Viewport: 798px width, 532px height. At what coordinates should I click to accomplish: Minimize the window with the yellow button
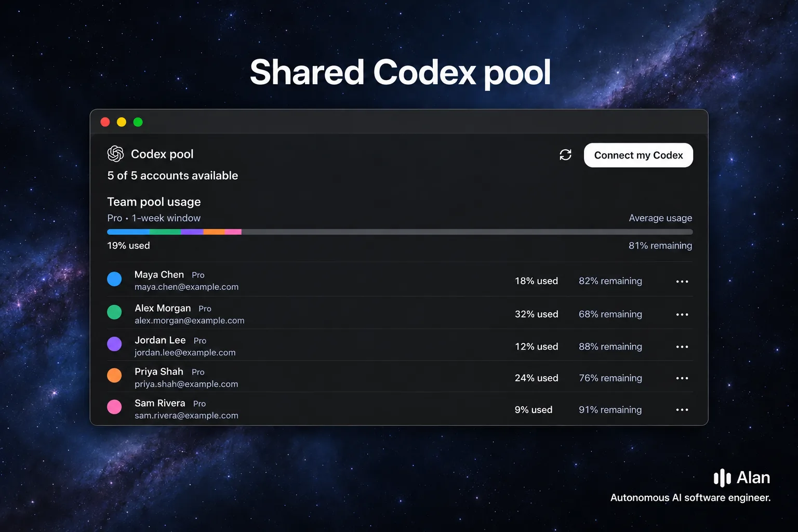(x=122, y=122)
